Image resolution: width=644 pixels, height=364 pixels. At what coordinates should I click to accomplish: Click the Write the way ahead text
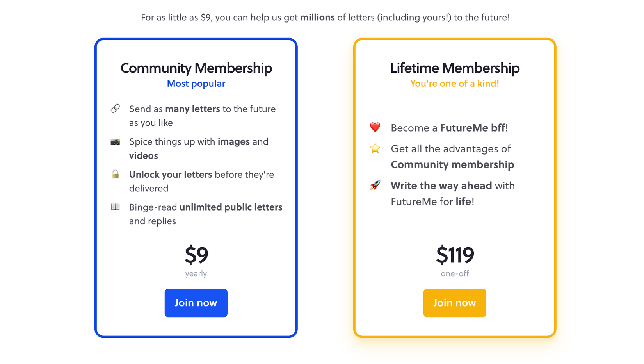[x=441, y=186]
